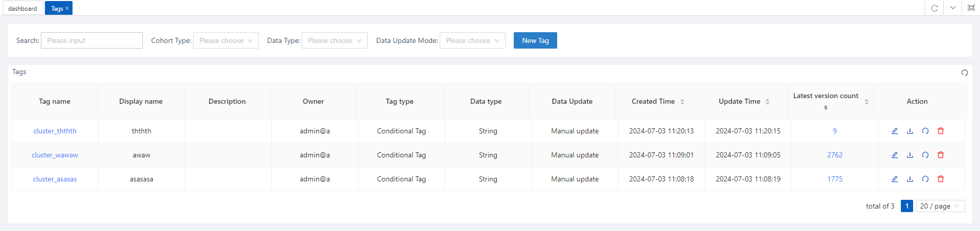980x231 pixels.
Task: Delete the cluster_ththth tag
Action: coord(941,131)
